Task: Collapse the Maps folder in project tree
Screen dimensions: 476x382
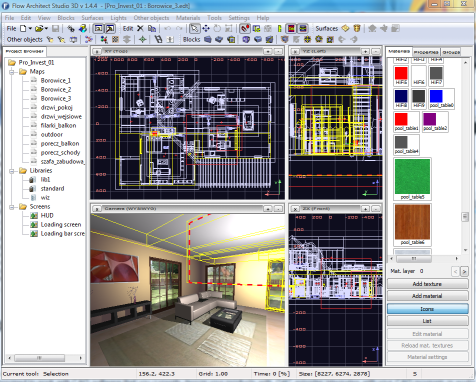Action: (x=12, y=72)
